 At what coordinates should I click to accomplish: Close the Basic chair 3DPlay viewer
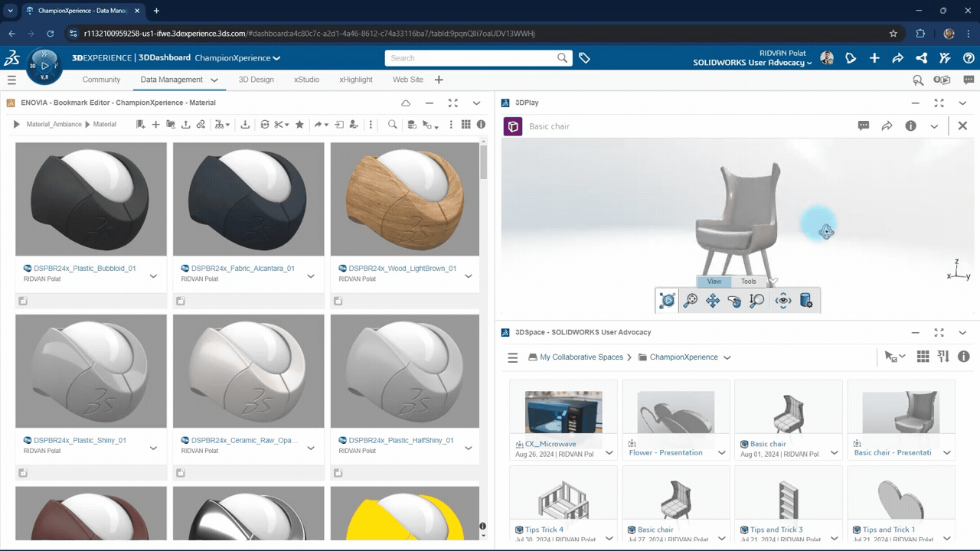coord(963,126)
